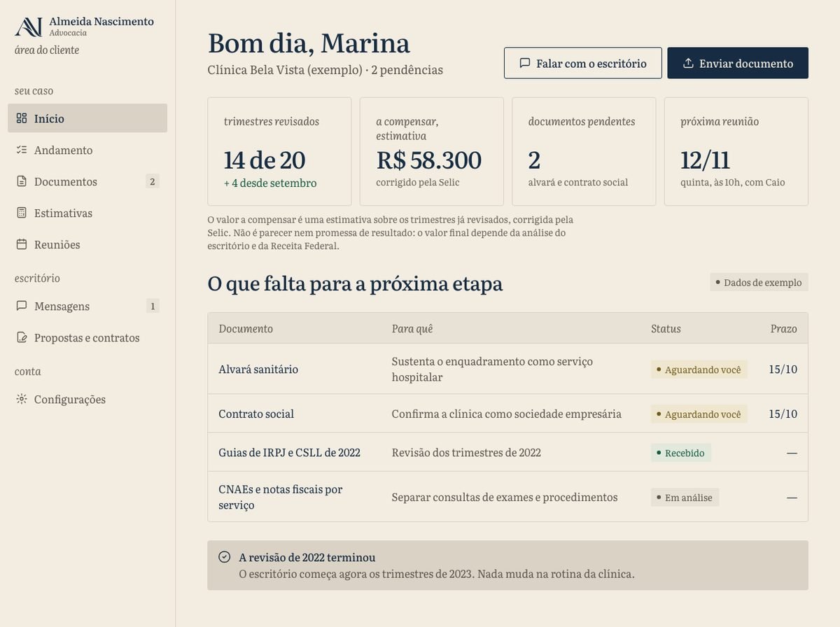Click the Mensagens chat bubble icon
Viewport: 840px width, 627px height.
[x=22, y=306]
